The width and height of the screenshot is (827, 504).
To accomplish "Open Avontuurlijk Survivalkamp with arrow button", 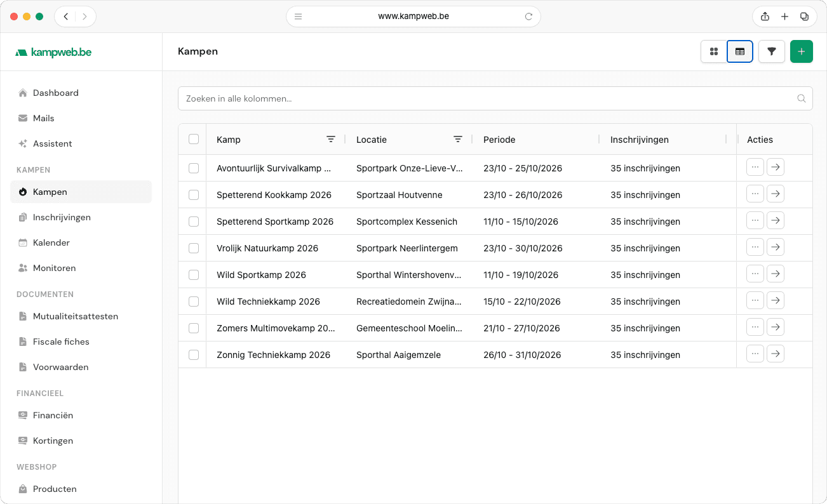I will [776, 168].
